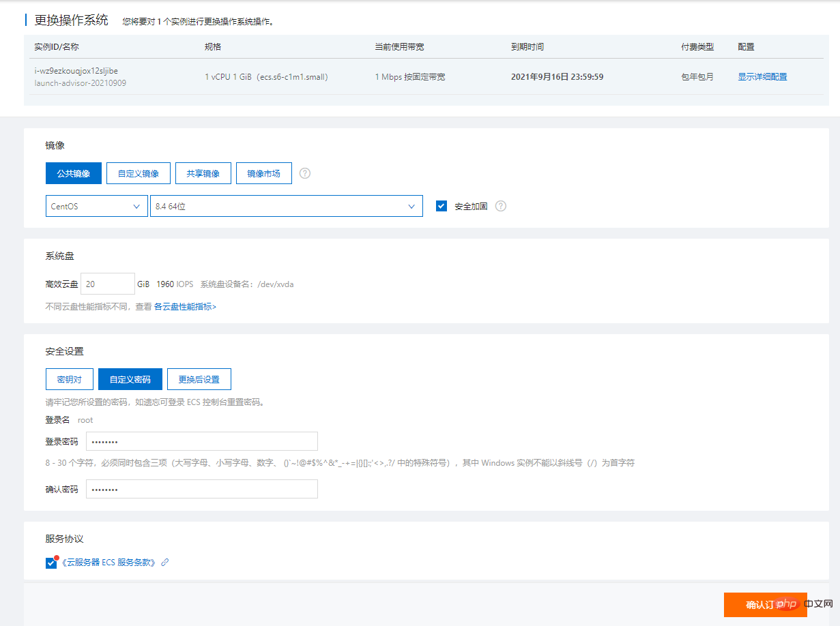Click the system disk size field showing 20
840x626 pixels.
108,284
